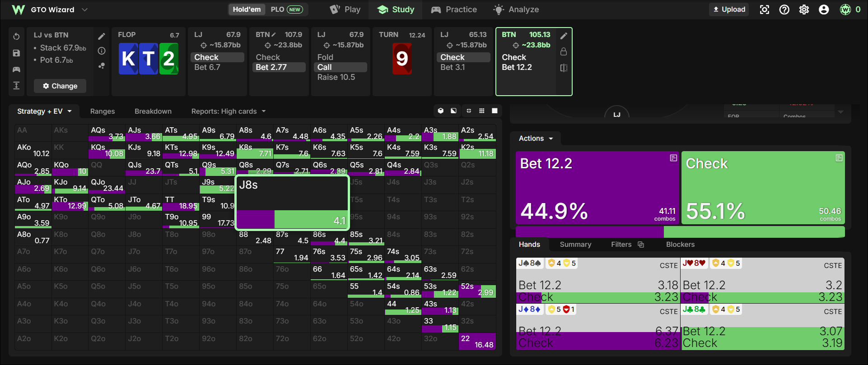Open the settings gear in top bar

tap(804, 9)
